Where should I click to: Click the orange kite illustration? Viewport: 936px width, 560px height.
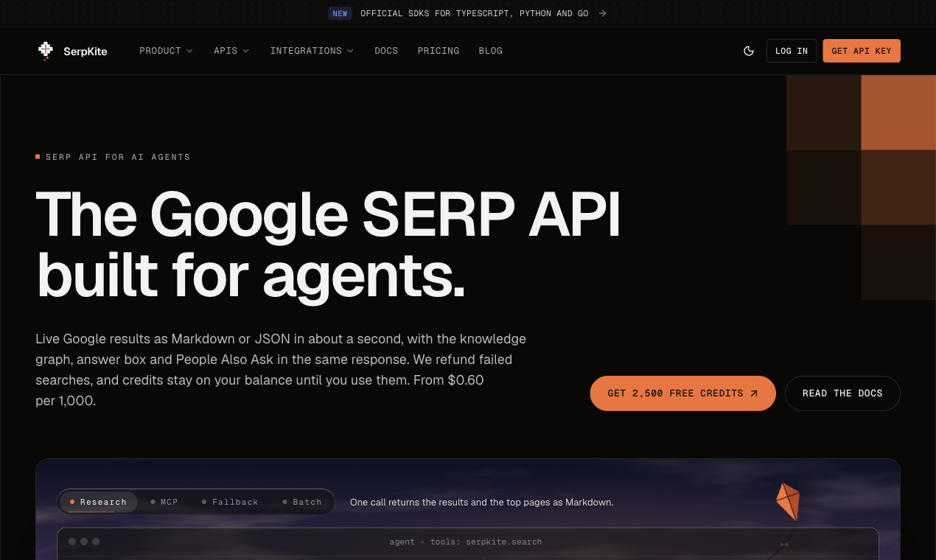click(788, 502)
